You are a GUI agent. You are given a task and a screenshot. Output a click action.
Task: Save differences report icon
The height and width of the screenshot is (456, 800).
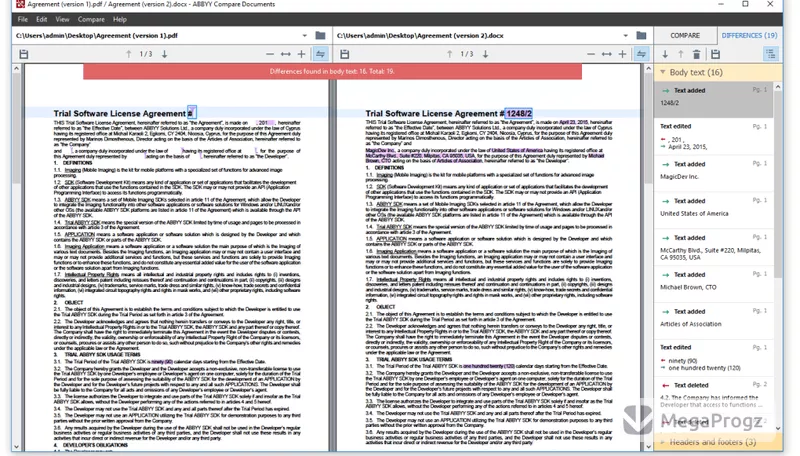[x=715, y=54]
